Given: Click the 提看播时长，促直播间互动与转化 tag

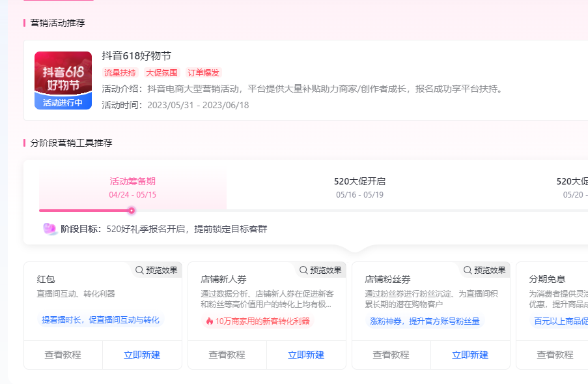Looking at the screenshot, I should click(100, 320).
